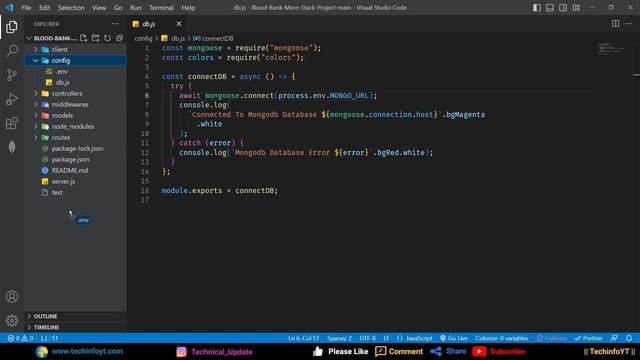This screenshot has width=640, height=360.
Task: Open Source Control view
Action: (x=12, y=75)
